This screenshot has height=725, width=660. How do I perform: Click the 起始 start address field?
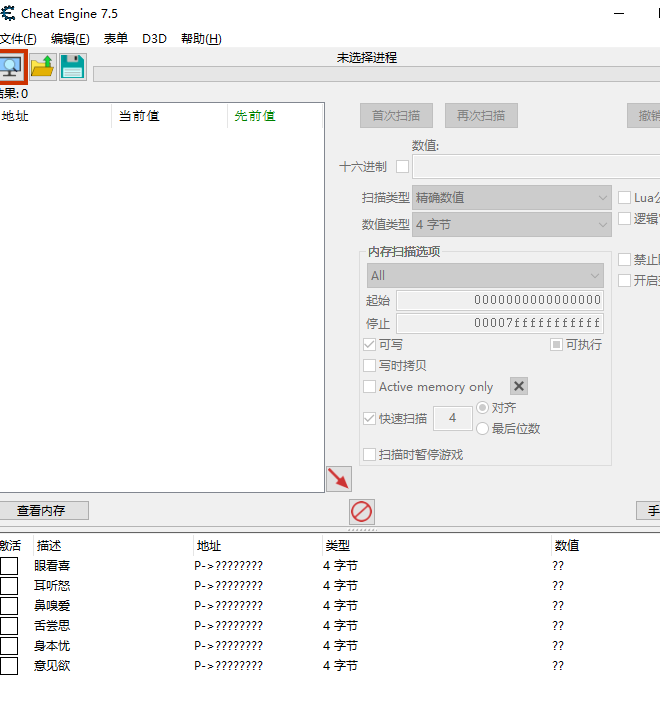[x=499, y=301]
